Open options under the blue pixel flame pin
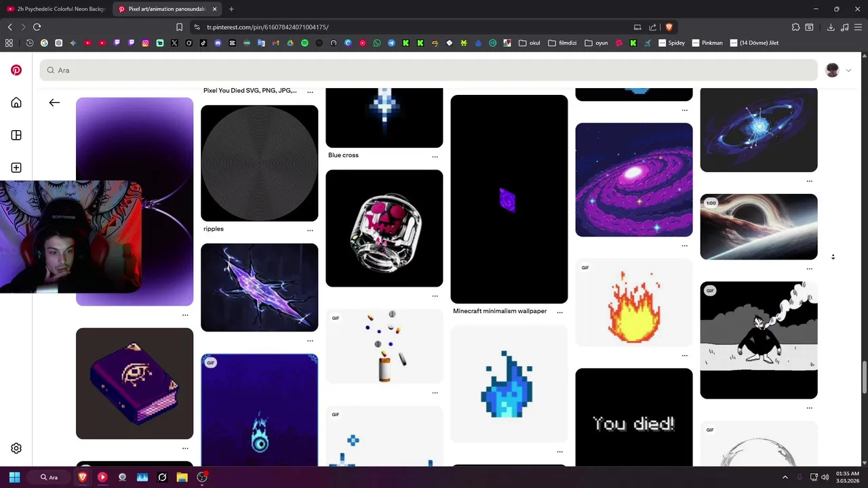This screenshot has height=488, width=868. point(559,452)
